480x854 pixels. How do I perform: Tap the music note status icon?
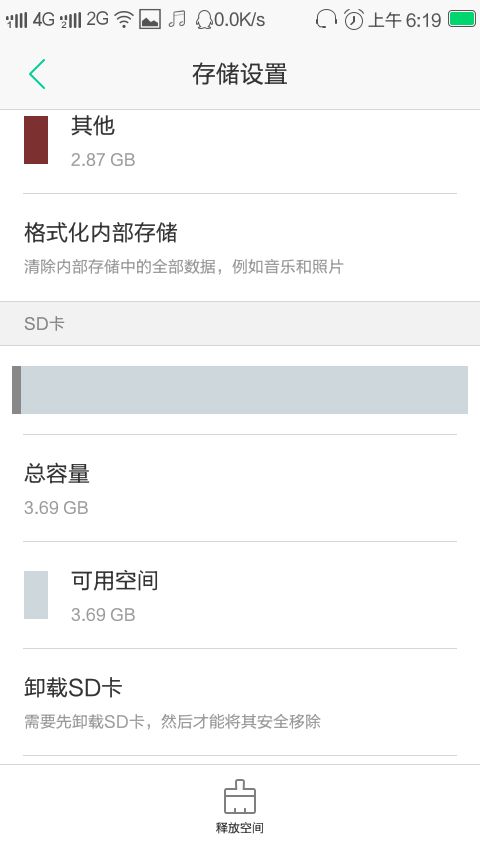(x=177, y=20)
